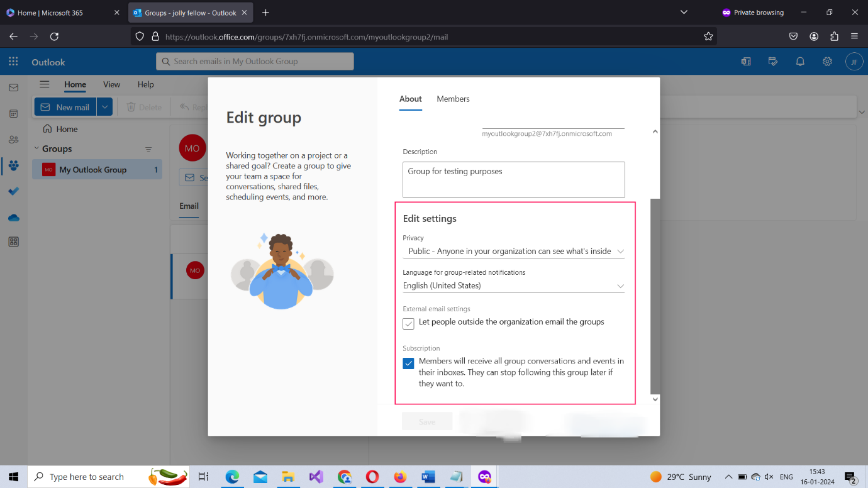Viewport: 868px width, 488px height.
Task: Click the taskbar search box
Action: point(108,477)
